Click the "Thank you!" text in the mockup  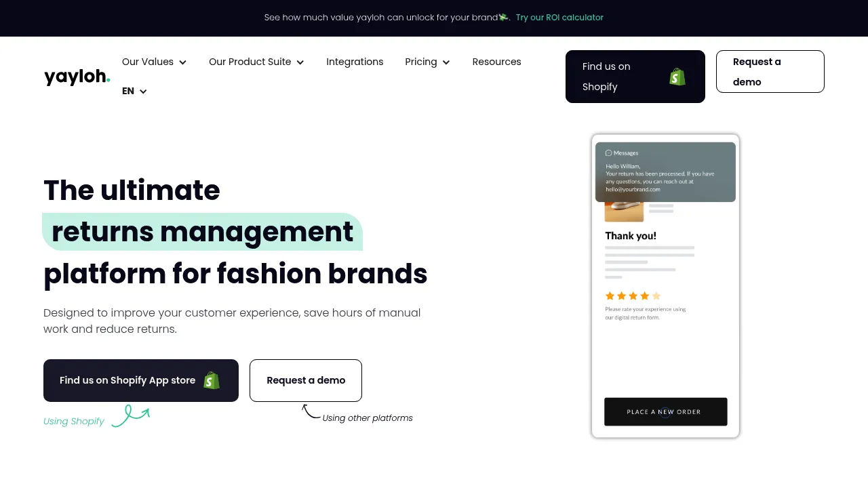[631, 236]
